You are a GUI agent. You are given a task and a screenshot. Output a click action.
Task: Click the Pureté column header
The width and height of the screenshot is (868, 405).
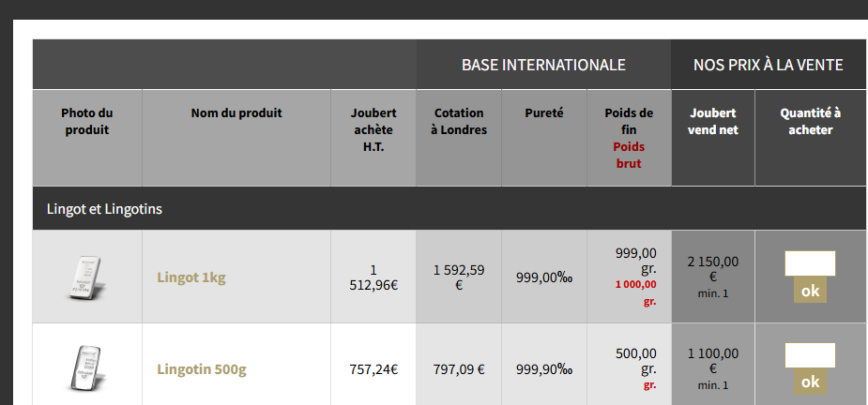pos(544,113)
